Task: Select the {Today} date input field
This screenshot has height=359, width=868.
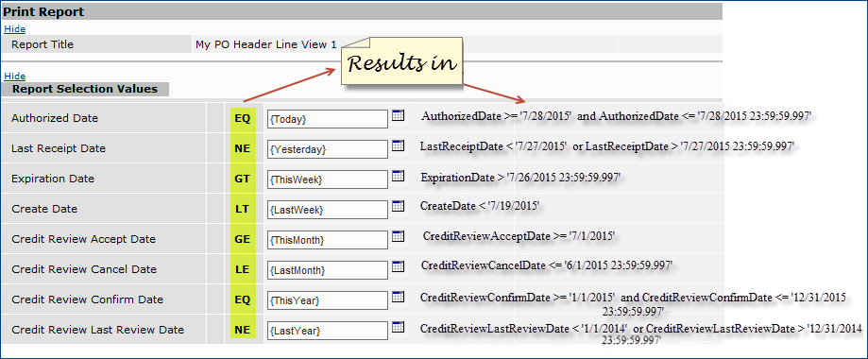Action: click(328, 118)
